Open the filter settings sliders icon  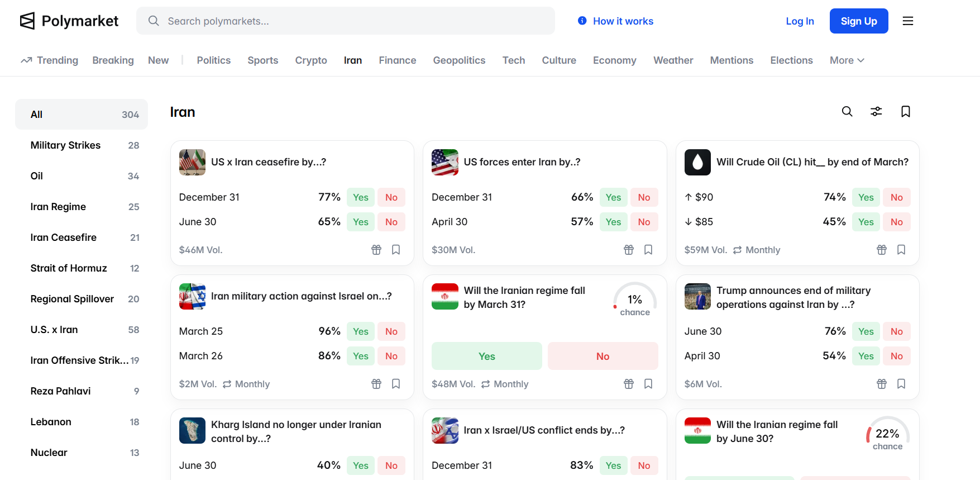876,112
